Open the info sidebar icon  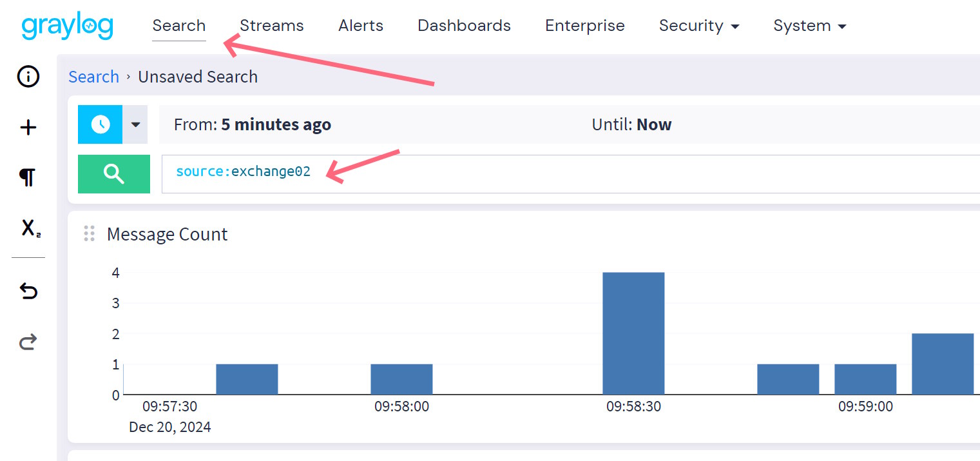pyautogui.click(x=28, y=77)
